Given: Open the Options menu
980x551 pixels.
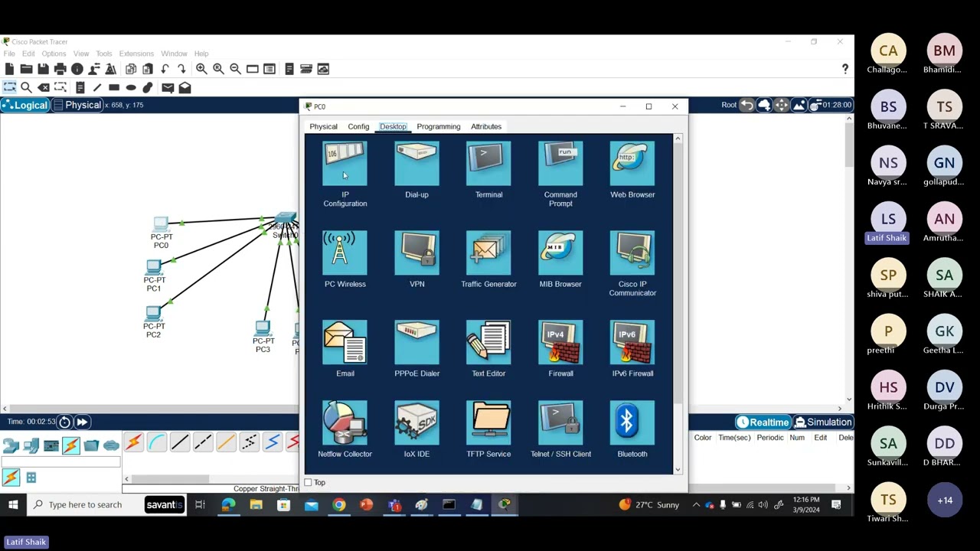Looking at the screenshot, I should [54, 54].
